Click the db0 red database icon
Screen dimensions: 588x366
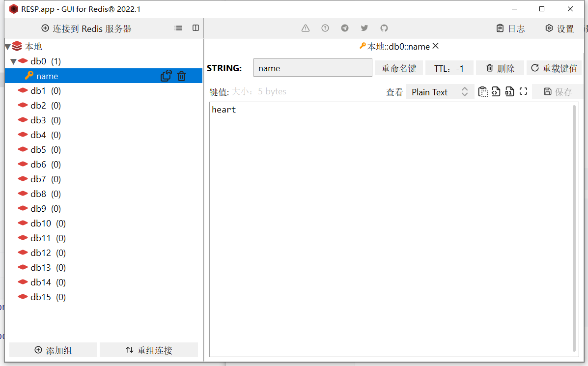tap(23, 61)
